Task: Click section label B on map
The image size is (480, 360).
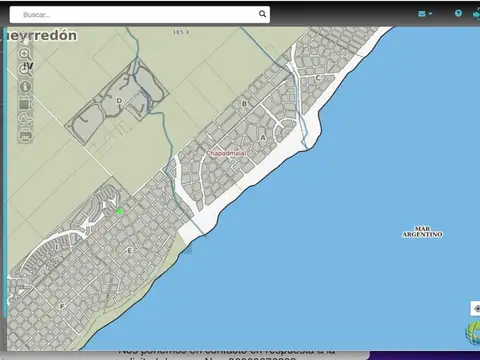Action: click(244, 104)
